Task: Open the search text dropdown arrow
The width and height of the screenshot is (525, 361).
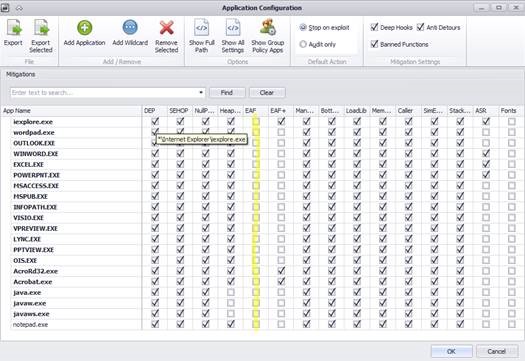Action: coord(201,92)
